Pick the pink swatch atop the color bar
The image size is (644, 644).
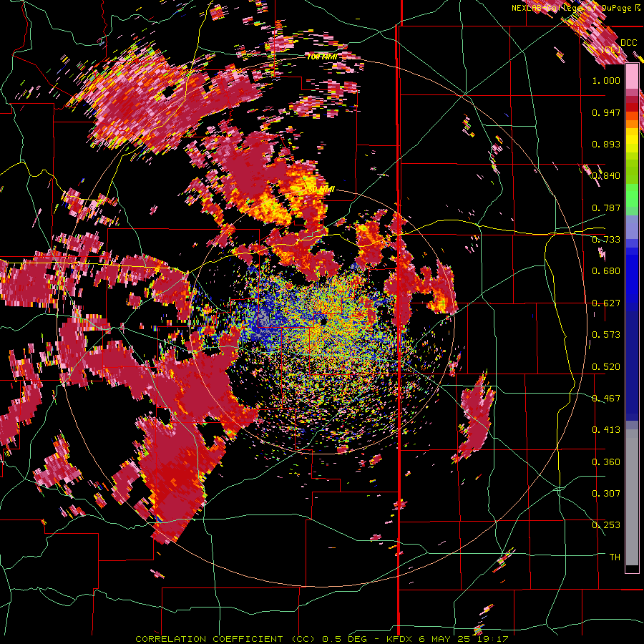click(x=632, y=76)
